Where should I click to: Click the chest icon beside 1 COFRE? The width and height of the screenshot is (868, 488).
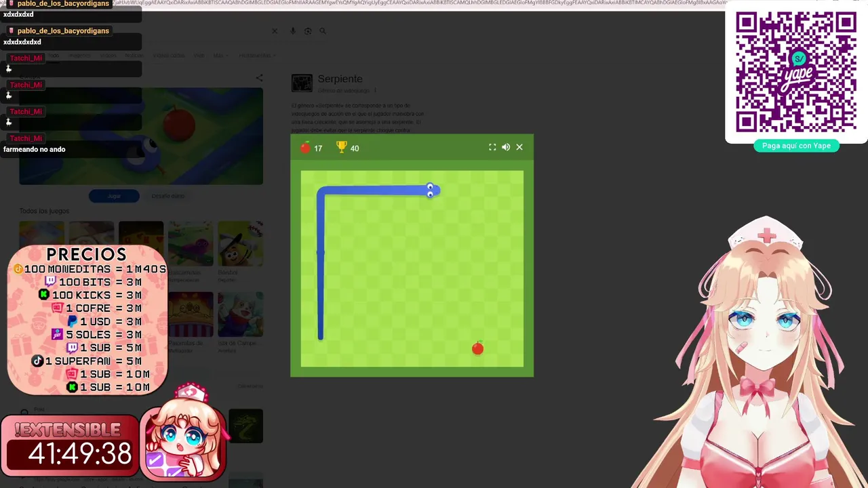click(x=58, y=308)
